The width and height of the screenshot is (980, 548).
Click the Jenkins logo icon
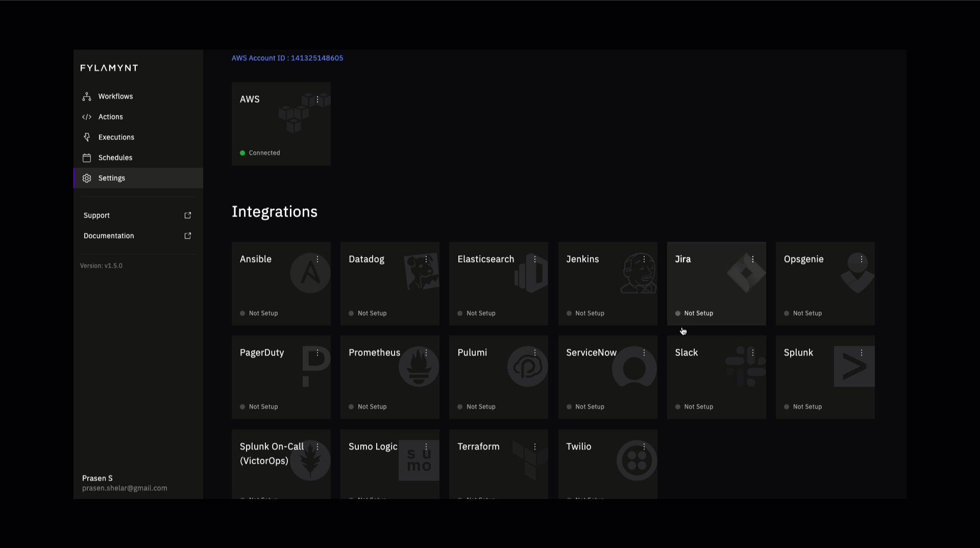pyautogui.click(x=639, y=273)
